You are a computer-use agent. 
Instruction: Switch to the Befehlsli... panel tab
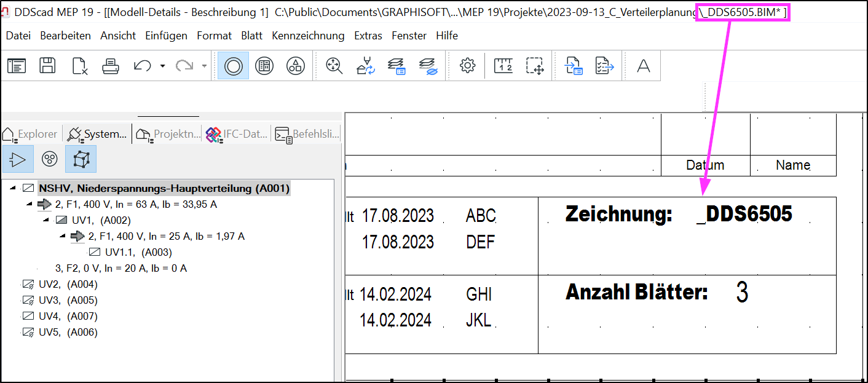307,134
